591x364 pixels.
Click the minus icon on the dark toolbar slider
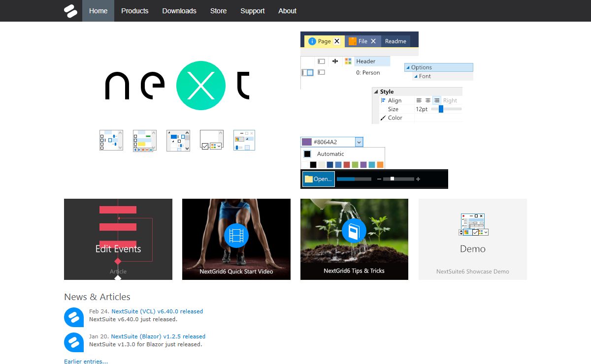pos(379,179)
